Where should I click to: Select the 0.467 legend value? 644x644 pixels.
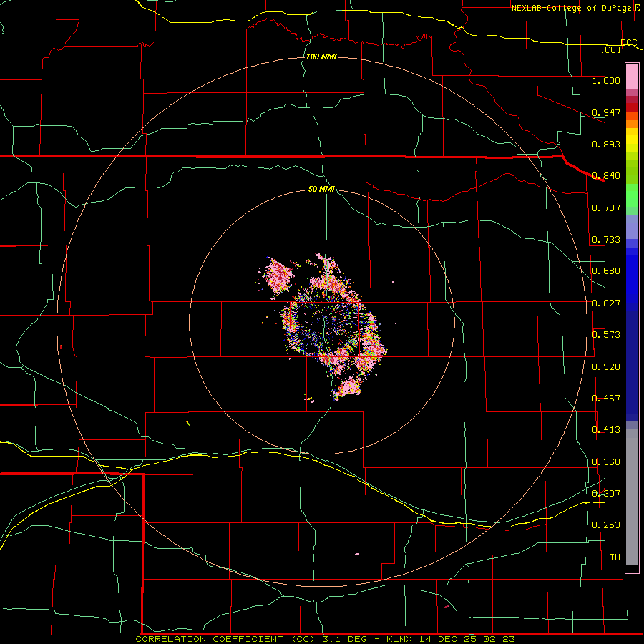tap(606, 399)
